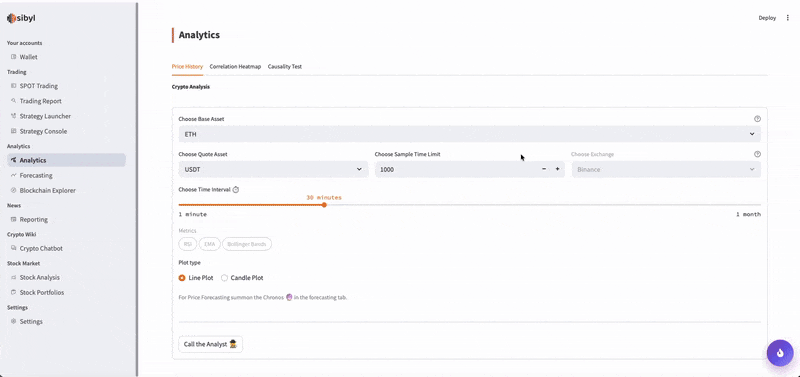Click the Stock Analysis icon
The width and height of the screenshot is (800, 377).
(13, 278)
